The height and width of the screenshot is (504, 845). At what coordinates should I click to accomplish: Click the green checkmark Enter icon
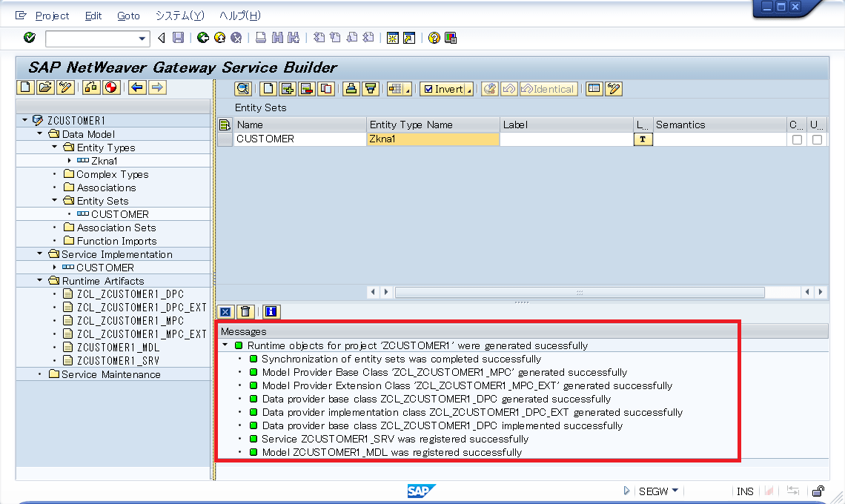coord(30,38)
